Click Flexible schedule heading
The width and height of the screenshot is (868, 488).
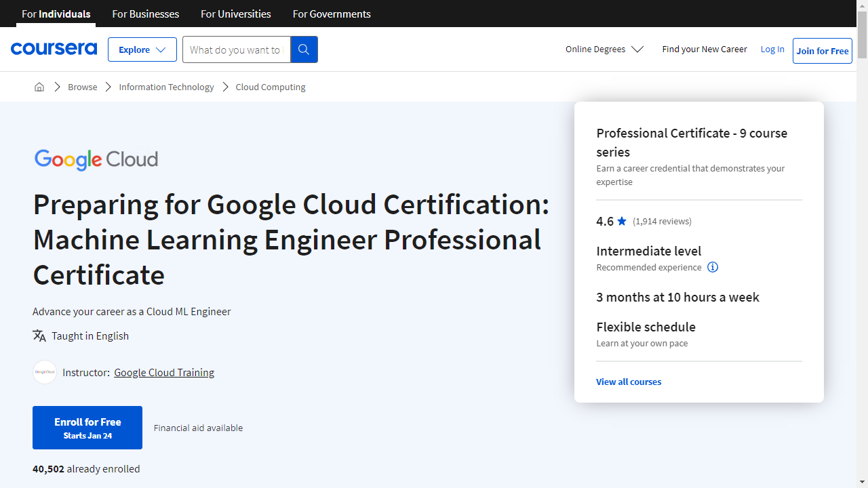pyautogui.click(x=646, y=327)
